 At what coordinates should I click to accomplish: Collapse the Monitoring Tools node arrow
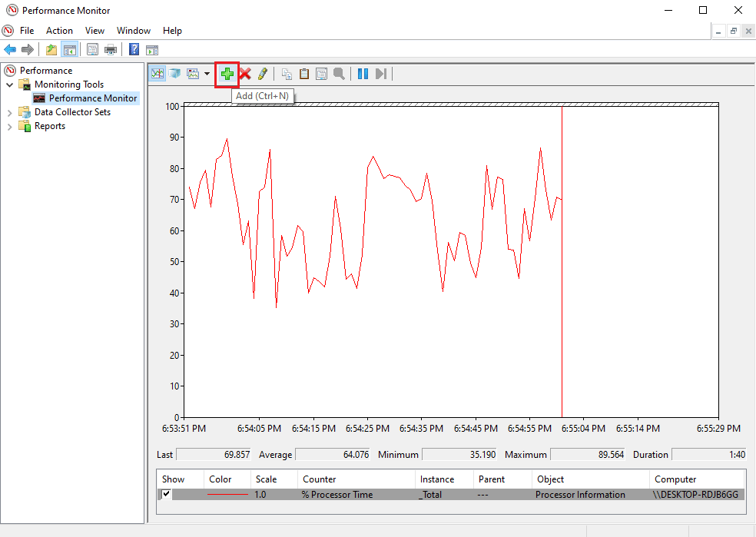click(x=10, y=85)
